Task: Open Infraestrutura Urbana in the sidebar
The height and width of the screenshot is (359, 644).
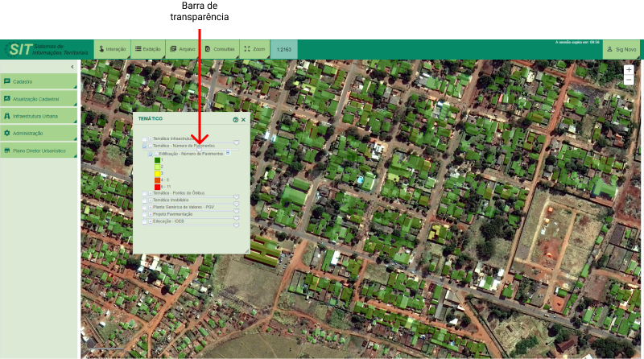Action: 39,116
